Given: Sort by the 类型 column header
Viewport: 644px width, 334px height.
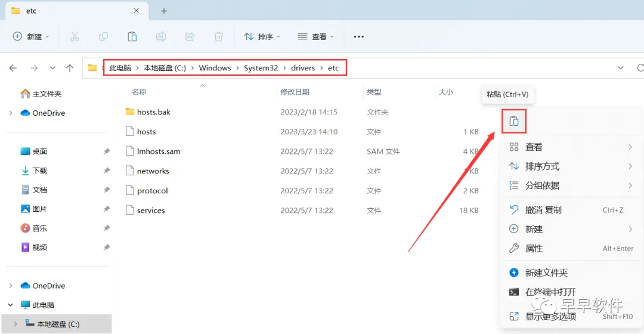Looking at the screenshot, I should [x=374, y=92].
